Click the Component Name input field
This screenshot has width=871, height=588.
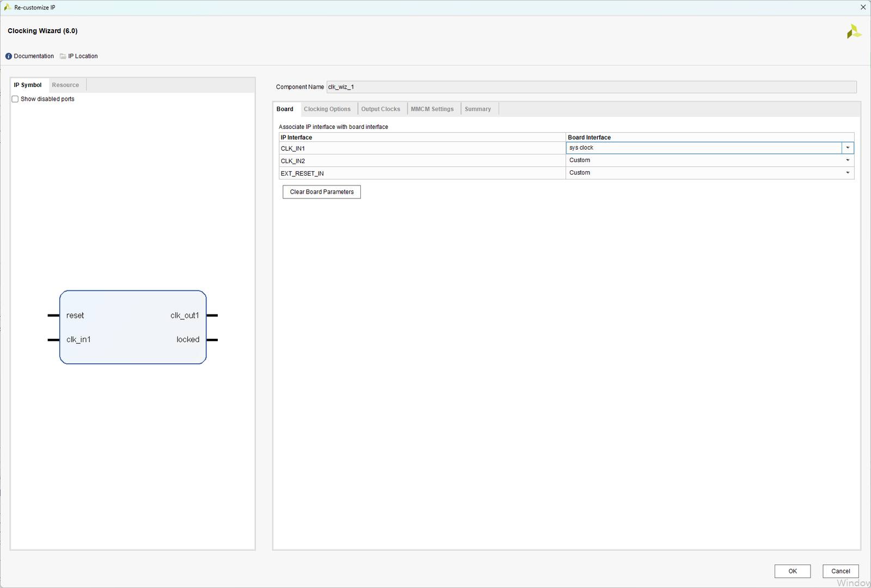tap(591, 87)
